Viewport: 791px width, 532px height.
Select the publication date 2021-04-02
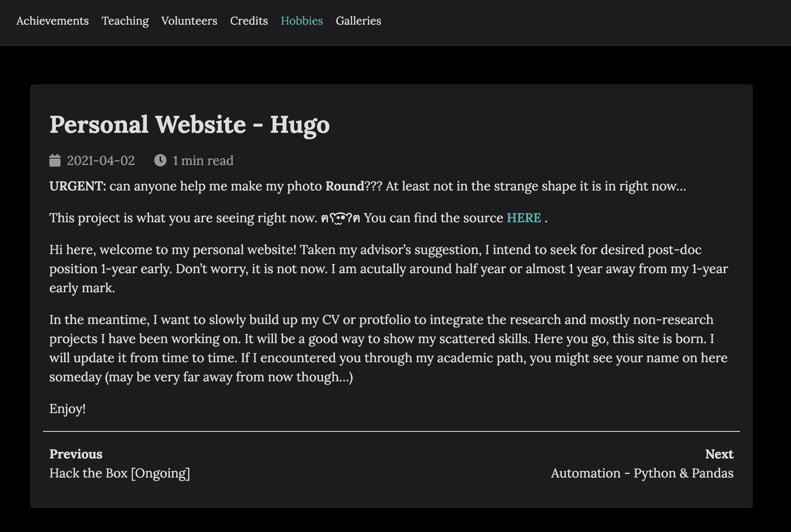(101, 160)
